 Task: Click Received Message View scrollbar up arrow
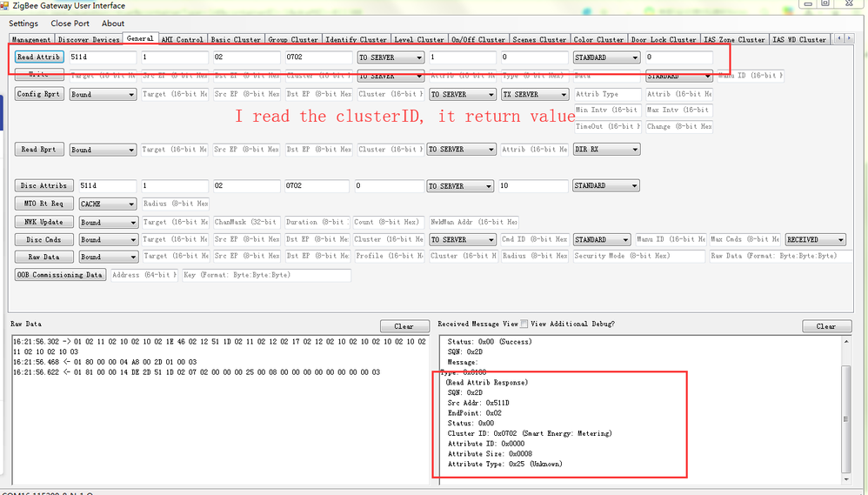[x=846, y=342]
